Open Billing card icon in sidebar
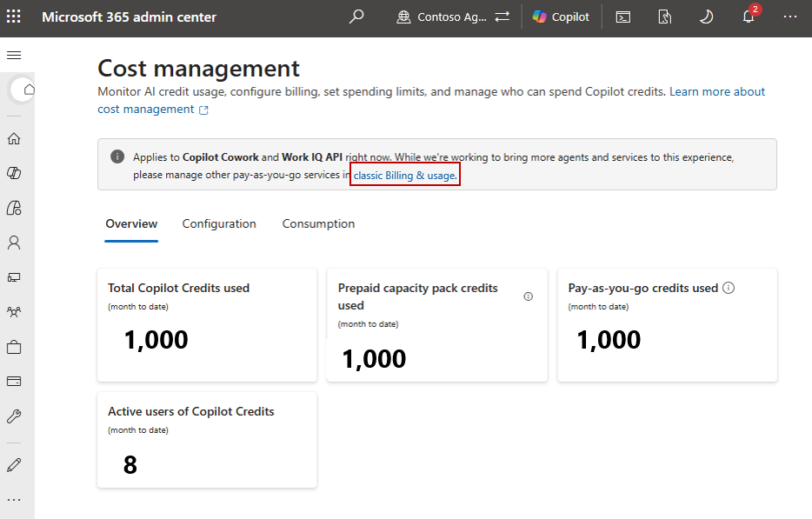812x519 pixels. tap(14, 382)
